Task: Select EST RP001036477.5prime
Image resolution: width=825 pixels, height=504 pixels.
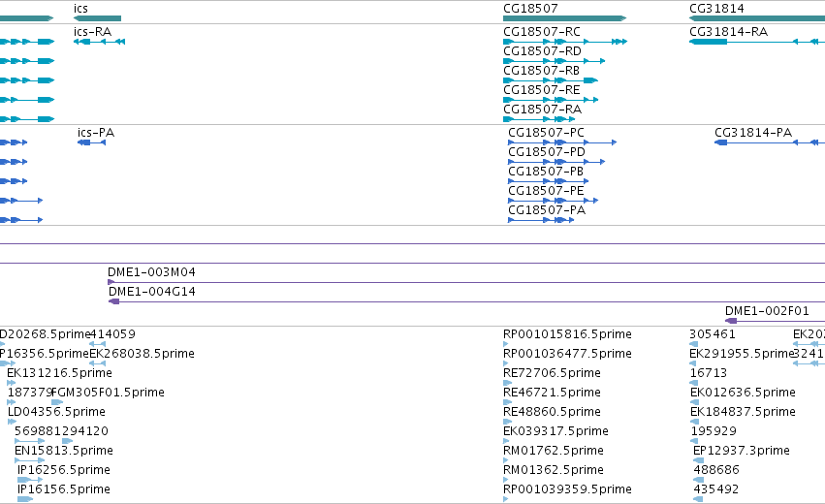Action: pyautogui.click(x=567, y=354)
